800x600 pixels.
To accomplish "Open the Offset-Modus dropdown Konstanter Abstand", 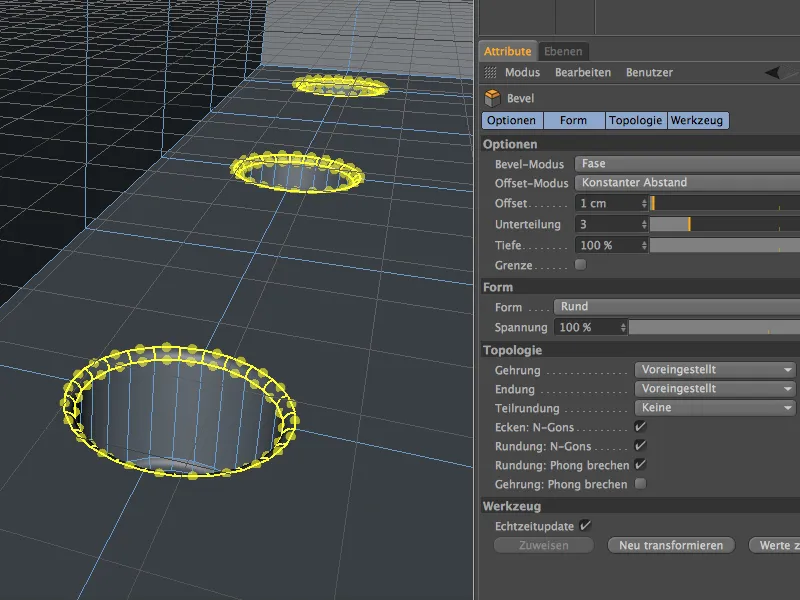I will (x=687, y=183).
